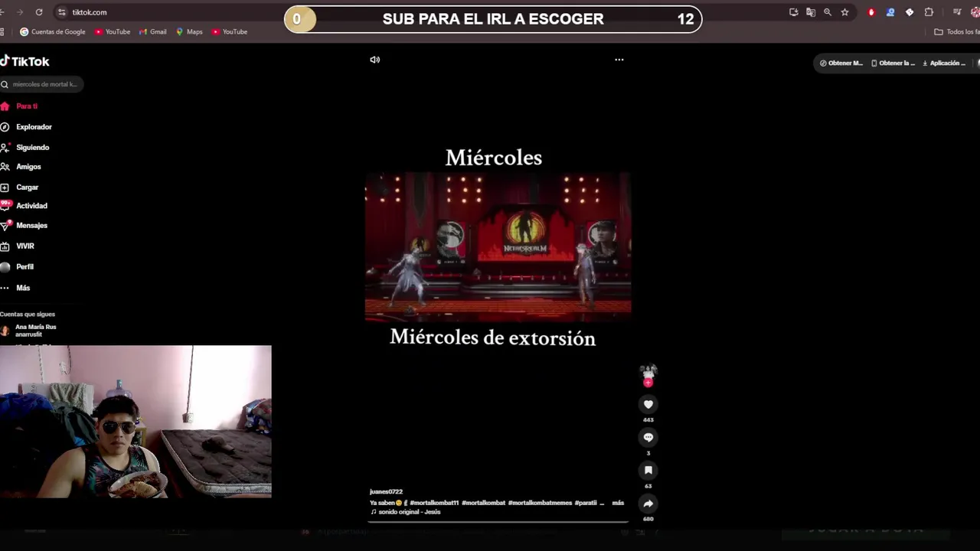Open the Extensions puzzle-piece menu
The width and height of the screenshot is (980, 551).
coord(929,12)
